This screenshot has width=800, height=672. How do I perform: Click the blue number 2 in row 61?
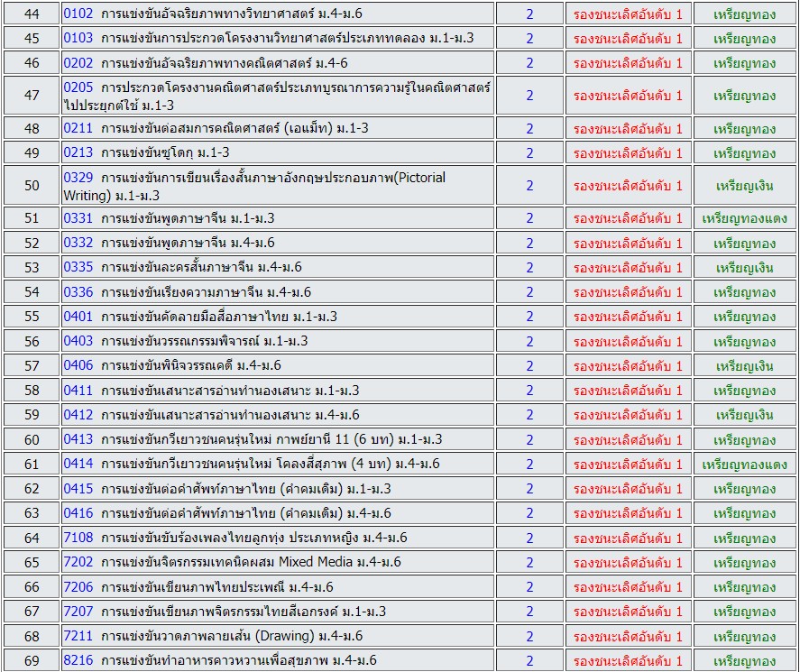529,465
